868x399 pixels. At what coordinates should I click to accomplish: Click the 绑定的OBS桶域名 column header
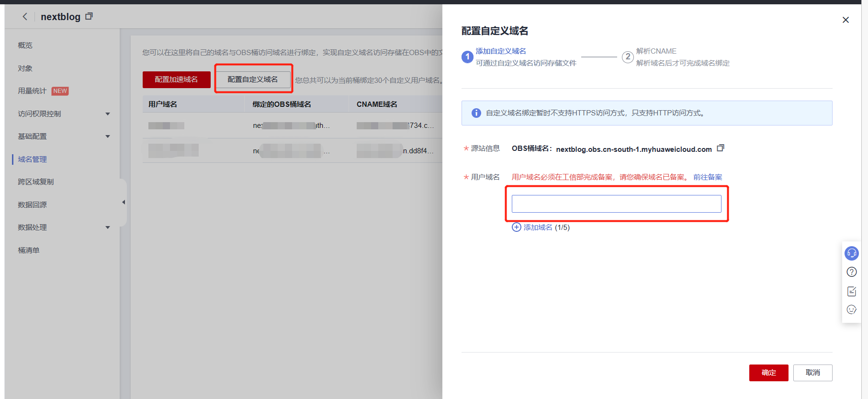282,104
